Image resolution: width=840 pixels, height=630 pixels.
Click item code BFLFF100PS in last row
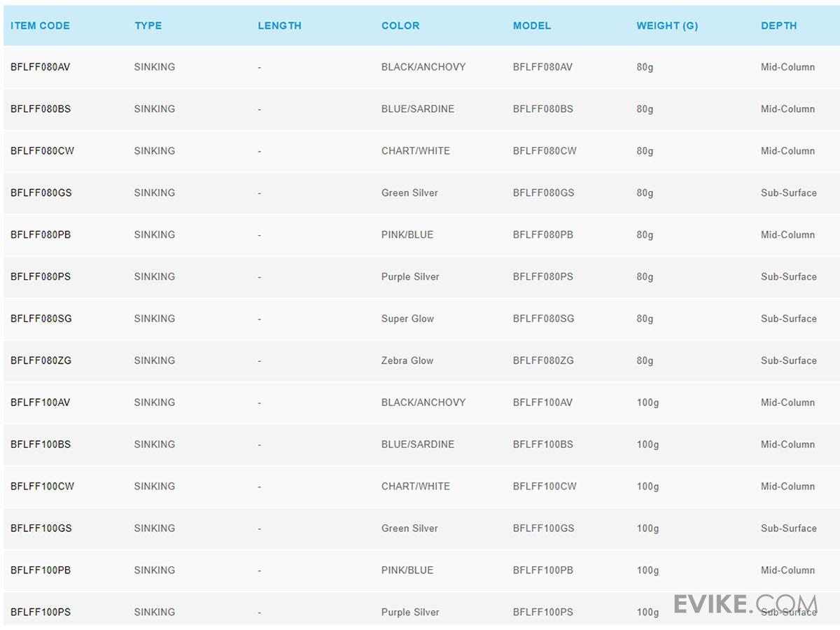coord(41,612)
